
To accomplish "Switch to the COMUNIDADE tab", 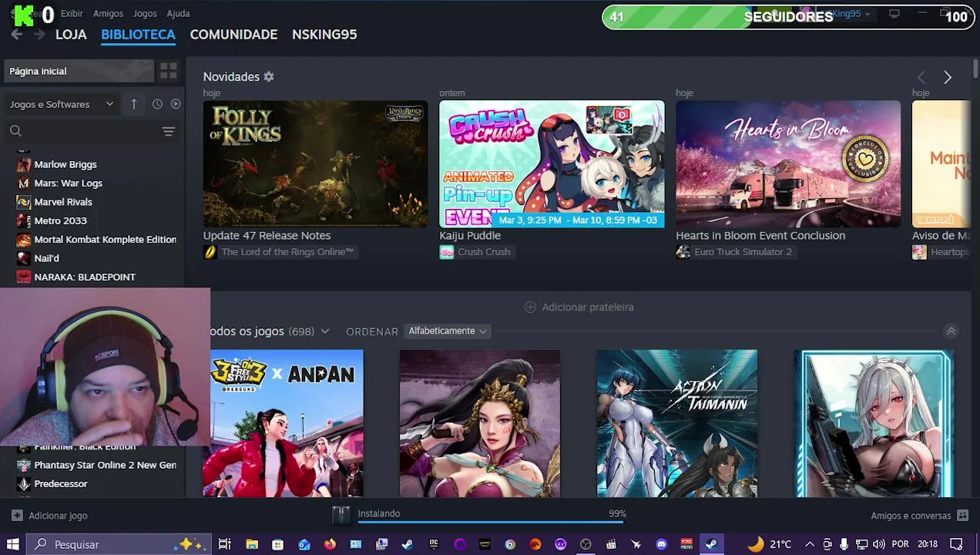I will point(233,35).
